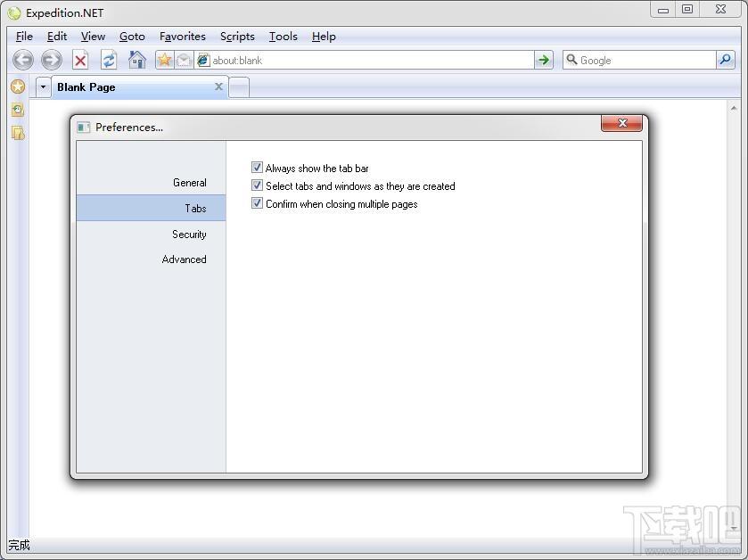Open the Scripts menu
The image size is (748, 560).
[237, 37]
